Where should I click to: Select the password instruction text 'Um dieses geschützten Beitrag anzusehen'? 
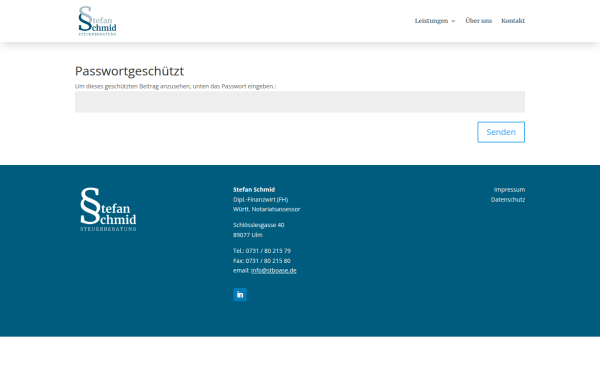132,86
